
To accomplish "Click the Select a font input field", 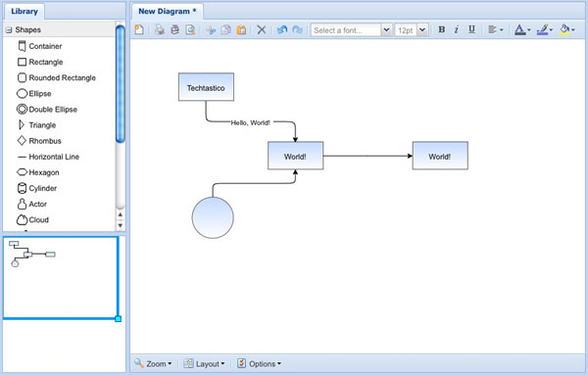I will (x=346, y=30).
